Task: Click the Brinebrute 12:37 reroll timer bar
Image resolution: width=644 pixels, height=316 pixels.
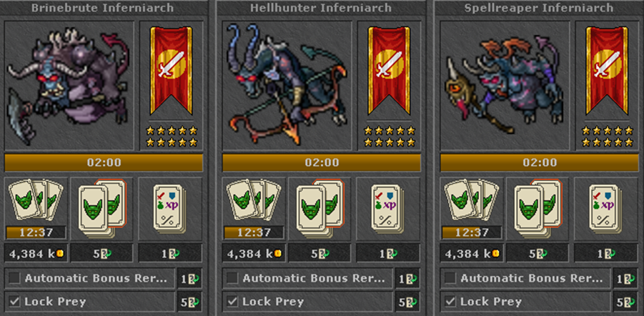Action: 36,232
